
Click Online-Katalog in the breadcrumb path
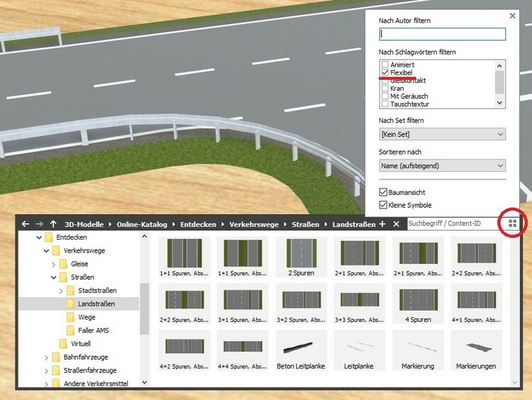click(142, 224)
